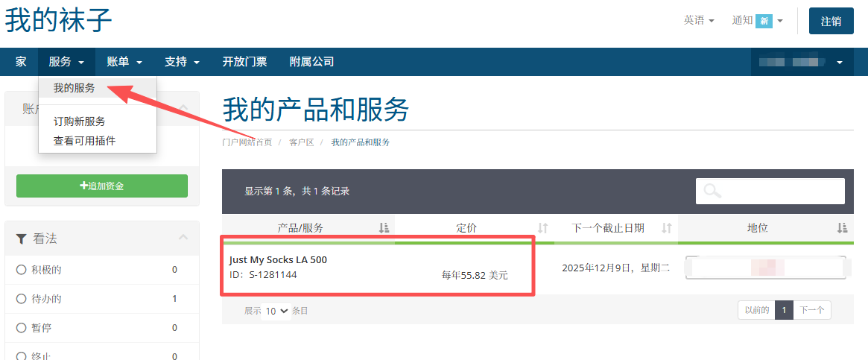The height and width of the screenshot is (360, 868).
Task: Click sort arrows in 下一个截止日期 column header
Action: [x=667, y=228]
